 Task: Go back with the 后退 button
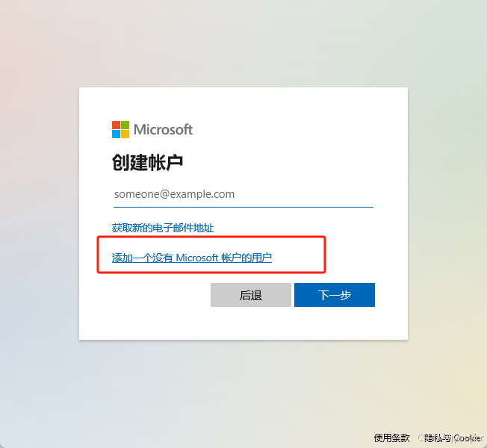coord(251,295)
